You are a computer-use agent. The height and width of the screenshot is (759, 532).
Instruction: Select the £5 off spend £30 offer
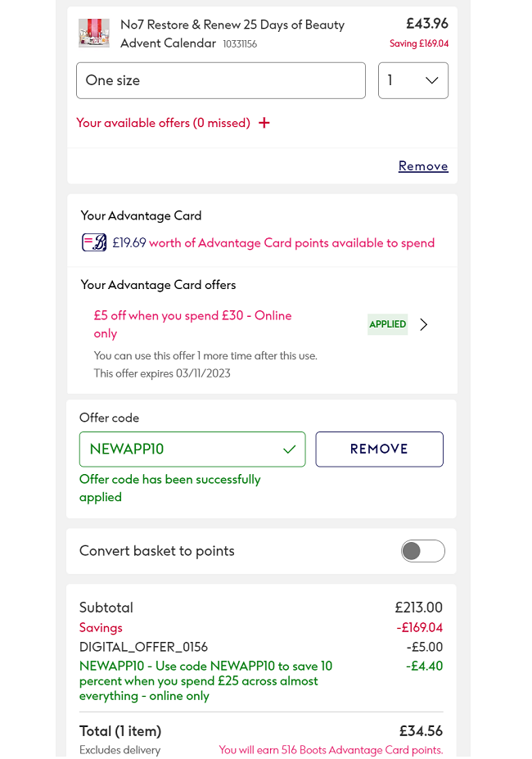pos(192,323)
